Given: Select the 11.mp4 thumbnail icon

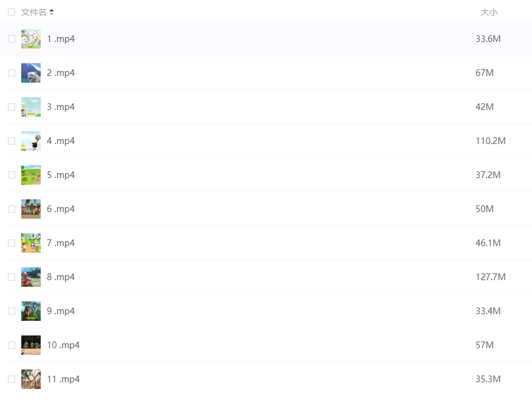Looking at the screenshot, I should [31, 379].
